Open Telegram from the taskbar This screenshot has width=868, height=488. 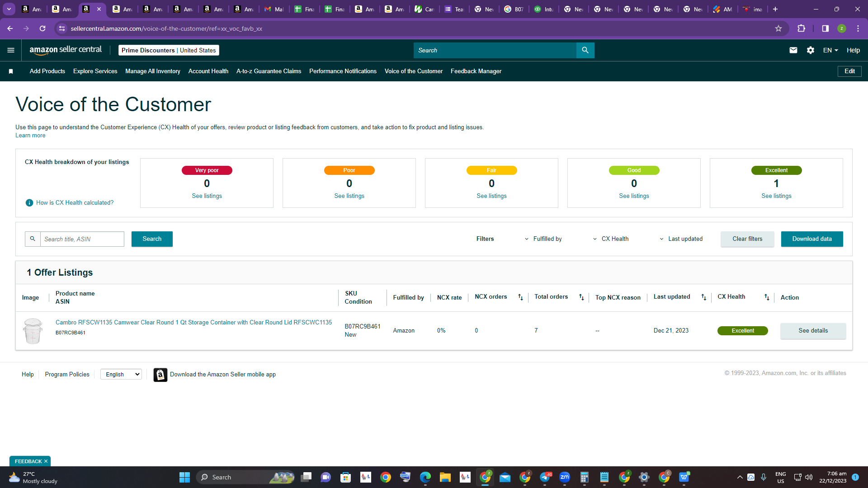(x=545, y=477)
